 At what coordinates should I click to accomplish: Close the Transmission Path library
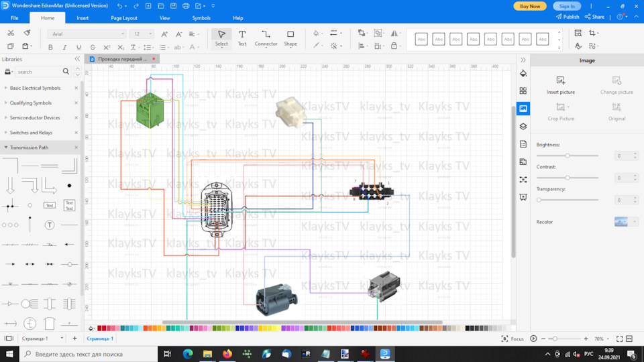point(76,147)
